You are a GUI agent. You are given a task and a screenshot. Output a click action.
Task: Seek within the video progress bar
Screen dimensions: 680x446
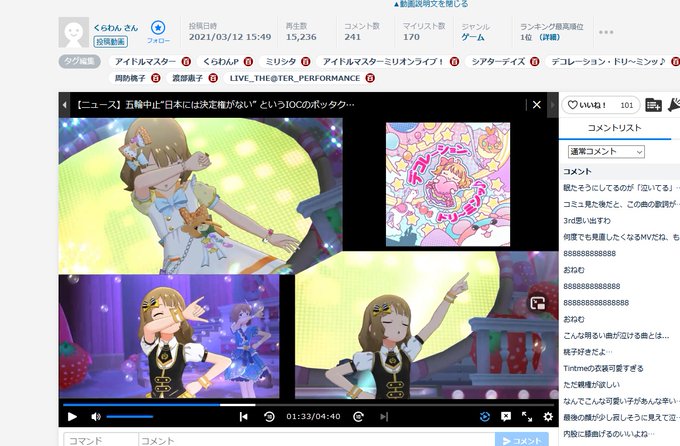(308, 405)
